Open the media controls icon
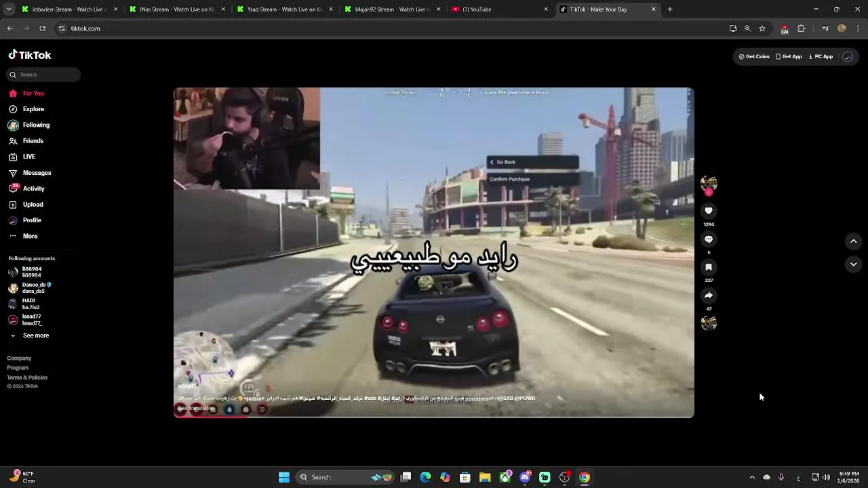 point(825,28)
